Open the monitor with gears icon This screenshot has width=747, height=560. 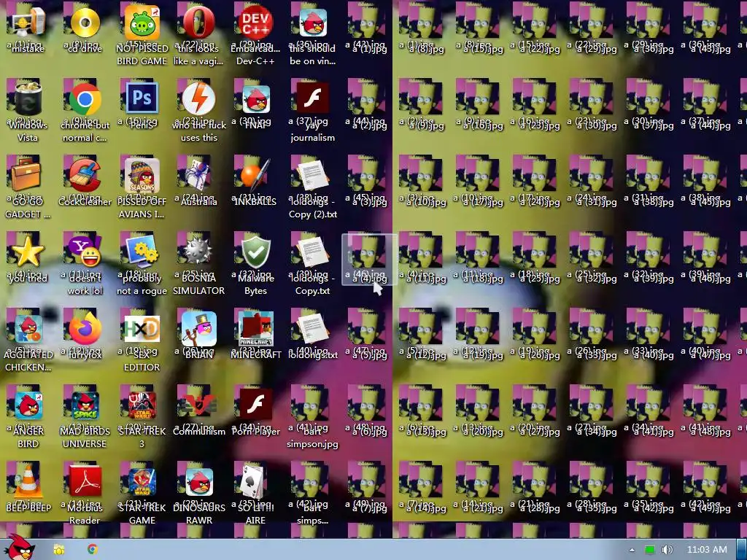[x=142, y=252]
